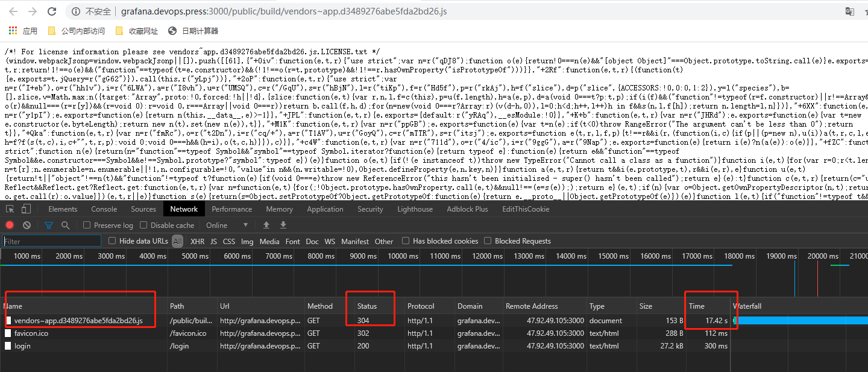Activate the inspect element cursor

tap(10, 208)
